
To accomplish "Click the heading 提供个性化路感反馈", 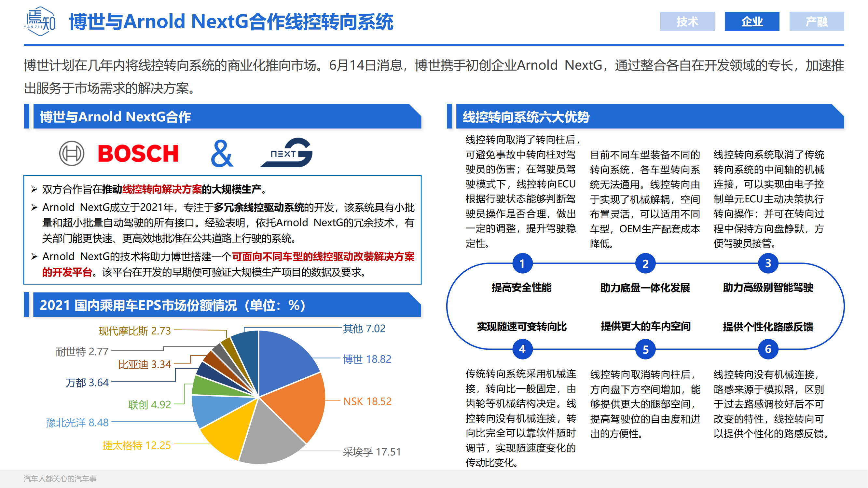I will coord(768,327).
